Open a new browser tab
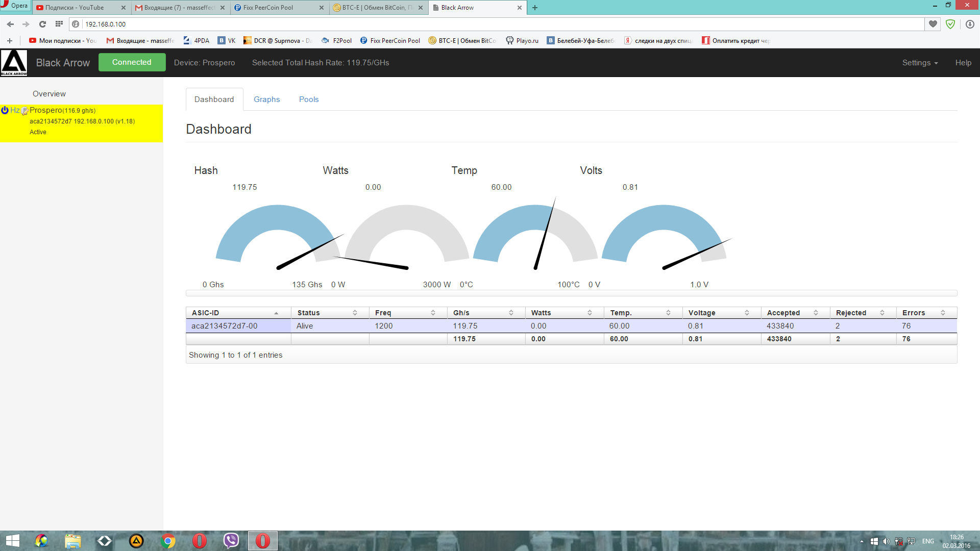The width and height of the screenshot is (980, 551). click(535, 8)
